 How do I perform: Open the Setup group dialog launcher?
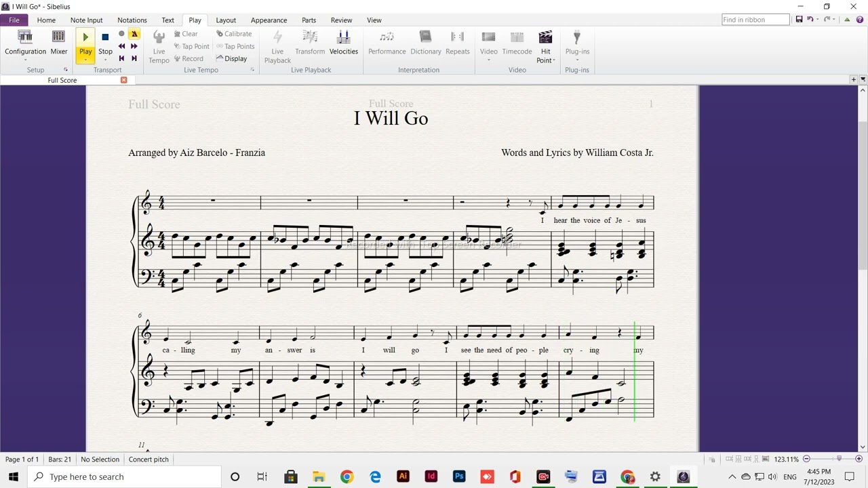coord(66,70)
